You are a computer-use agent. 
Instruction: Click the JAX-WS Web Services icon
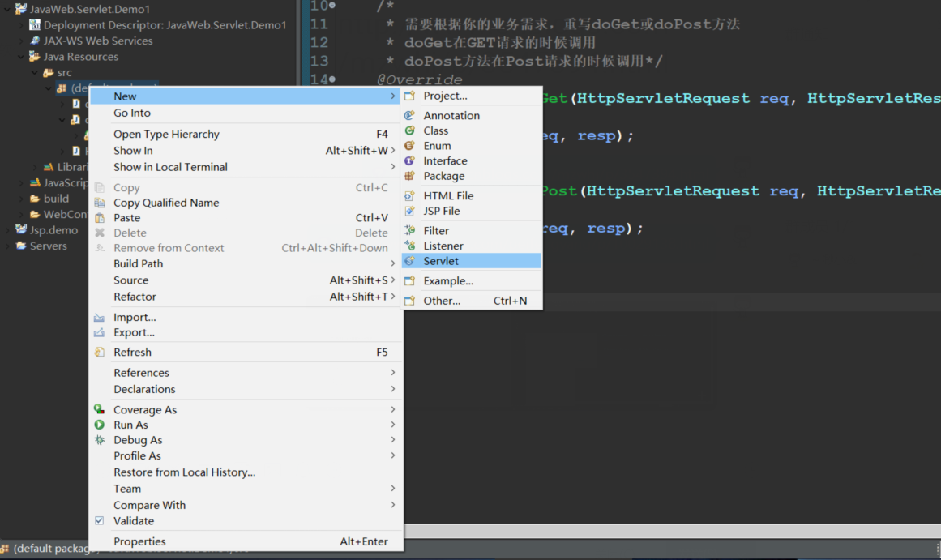pyautogui.click(x=35, y=41)
